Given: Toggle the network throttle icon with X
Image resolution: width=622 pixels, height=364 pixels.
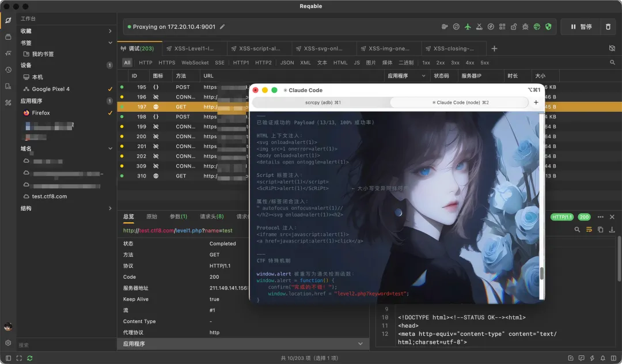Looking at the screenshot, I should tap(479, 26).
